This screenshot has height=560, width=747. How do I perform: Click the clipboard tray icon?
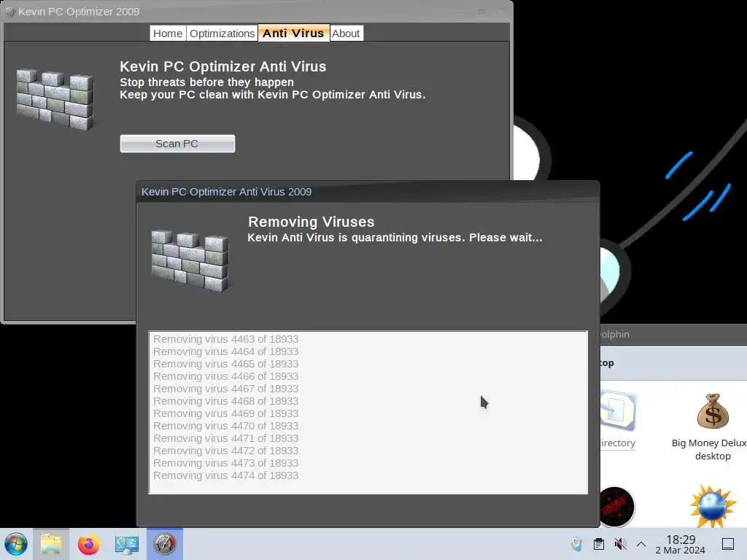(x=599, y=544)
